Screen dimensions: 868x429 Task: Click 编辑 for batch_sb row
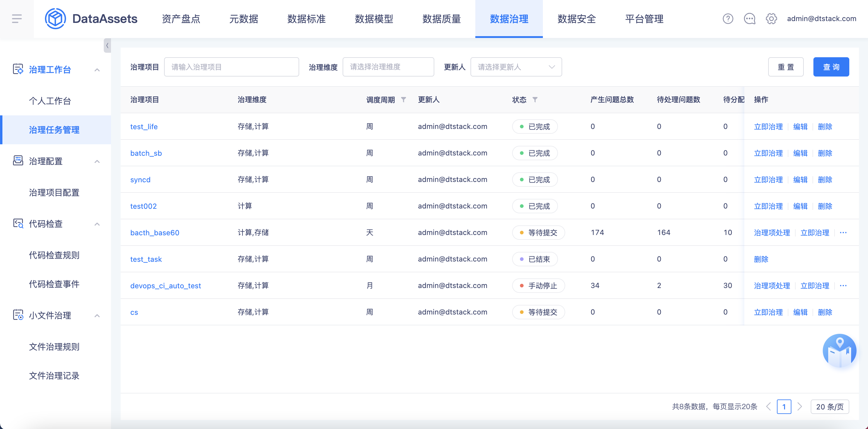[800, 153]
